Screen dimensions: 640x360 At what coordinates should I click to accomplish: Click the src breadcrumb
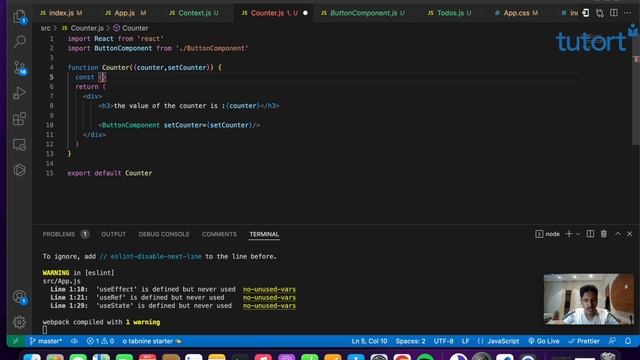pos(45,28)
